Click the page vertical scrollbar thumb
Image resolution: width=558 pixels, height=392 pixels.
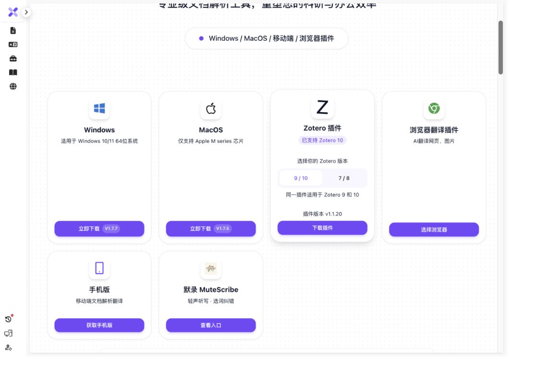[500, 47]
